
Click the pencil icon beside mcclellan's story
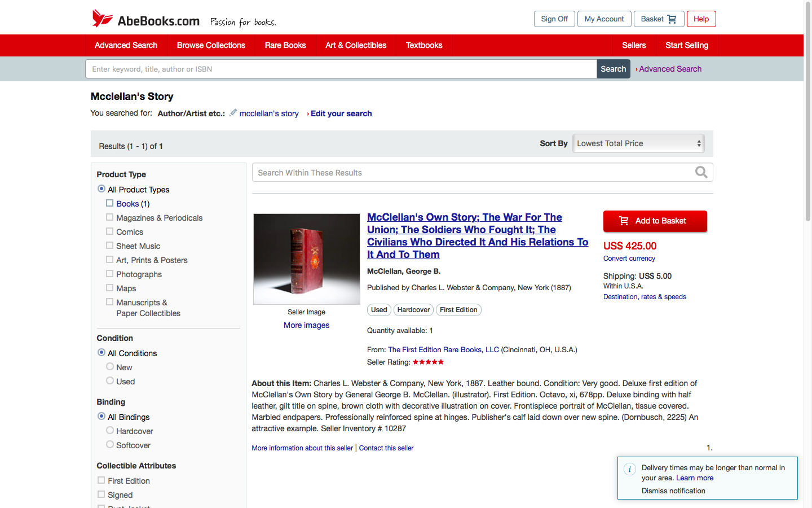(x=233, y=113)
